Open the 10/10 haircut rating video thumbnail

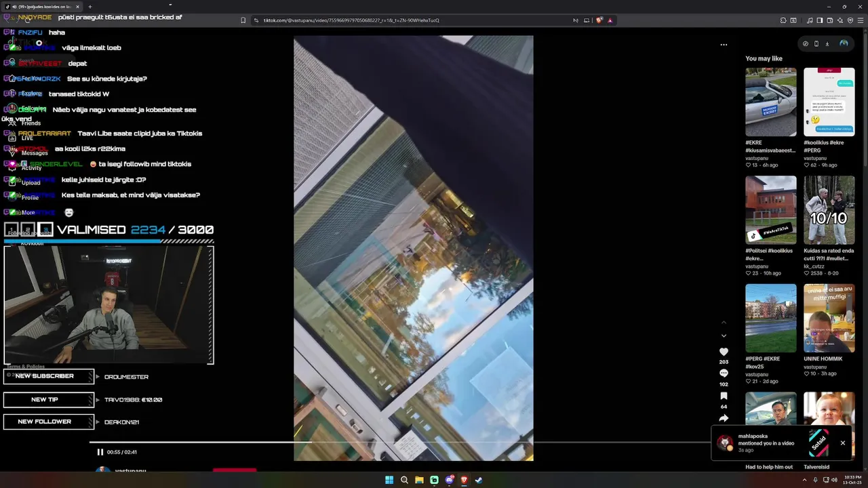click(829, 210)
